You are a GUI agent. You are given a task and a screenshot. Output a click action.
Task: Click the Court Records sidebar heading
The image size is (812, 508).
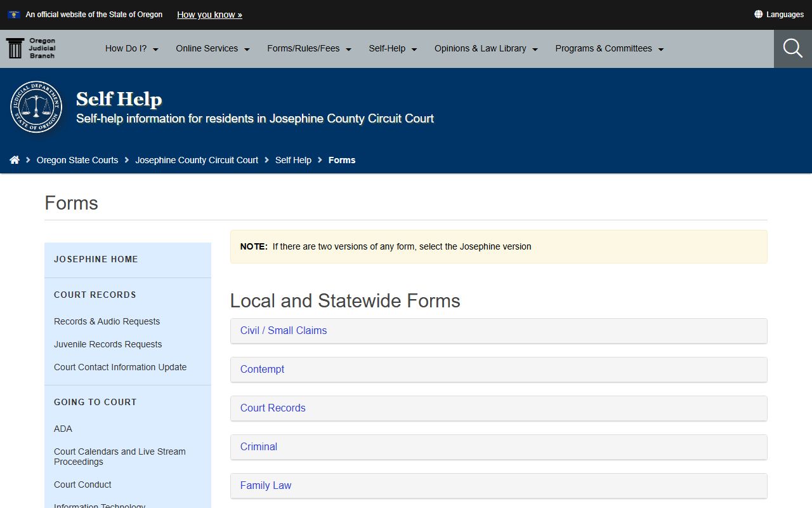pyautogui.click(x=95, y=295)
